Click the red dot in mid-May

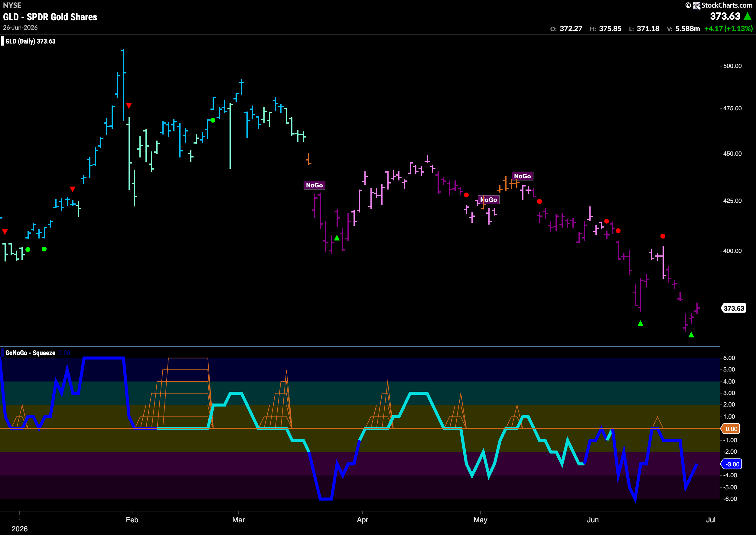click(x=539, y=201)
